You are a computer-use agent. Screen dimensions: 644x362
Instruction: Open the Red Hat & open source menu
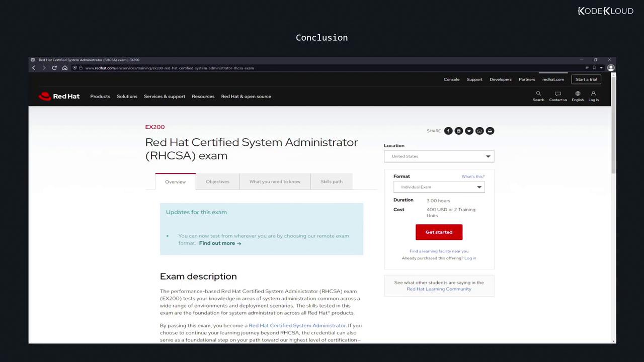tap(246, 97)
